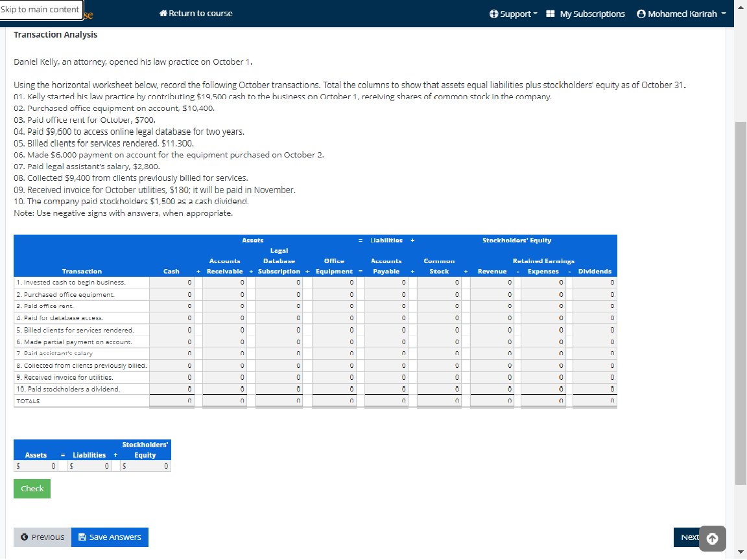Click the Accounts Payable cell for Purchased office equipment

(386, 294)
